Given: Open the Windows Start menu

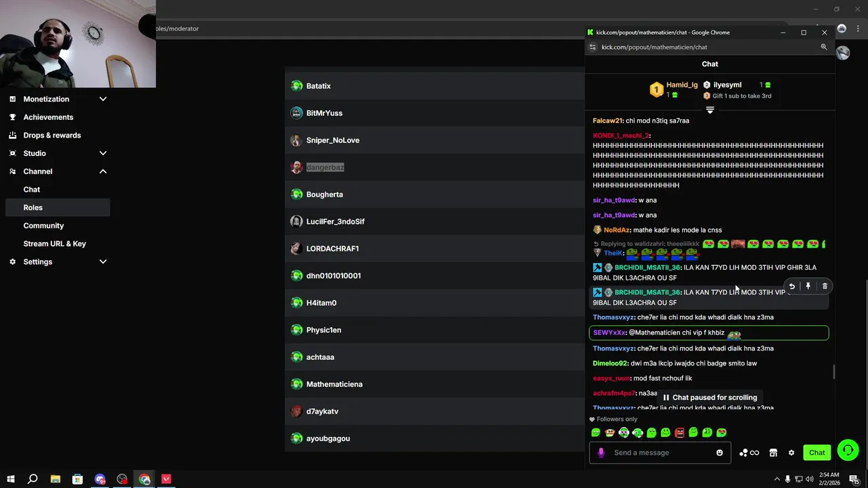Looking at the screenshot, I should pos(11,479).
